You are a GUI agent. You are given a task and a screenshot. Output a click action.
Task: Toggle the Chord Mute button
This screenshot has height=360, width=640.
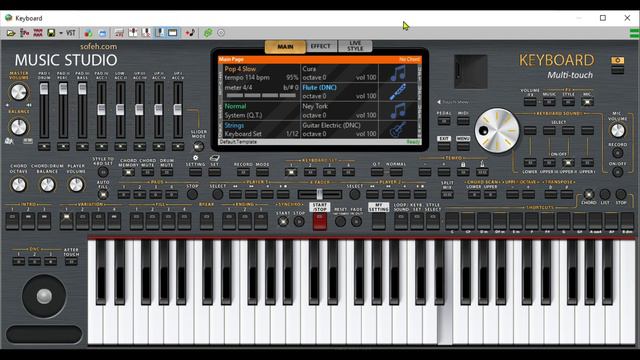(x=148, y=172)
